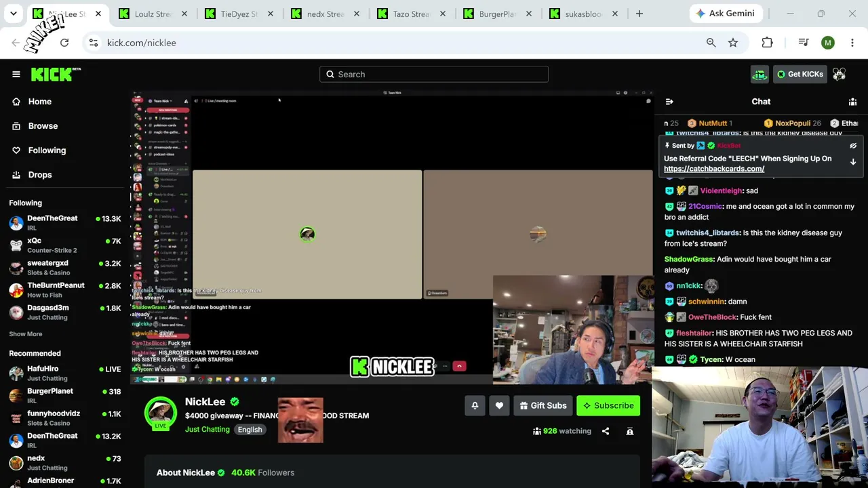Open the TheBurntPeanut channel
Screen dimensions: 868x488
(x=64, y=289)
